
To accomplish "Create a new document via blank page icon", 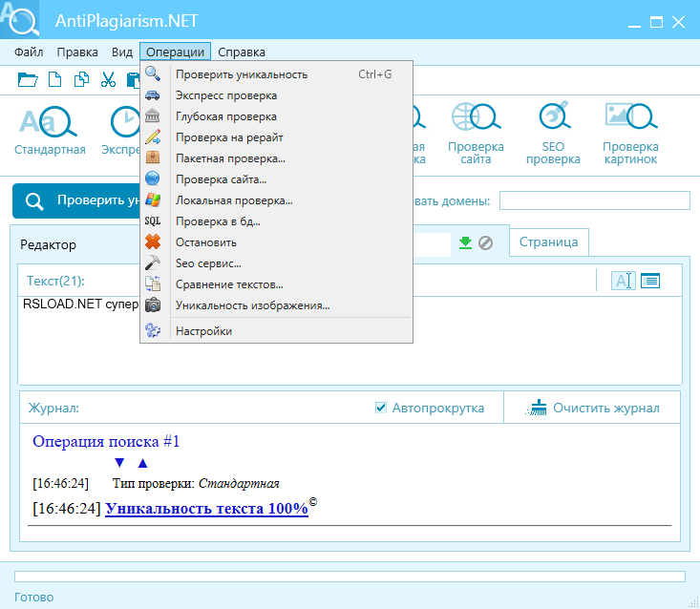I will click(54, 79).
